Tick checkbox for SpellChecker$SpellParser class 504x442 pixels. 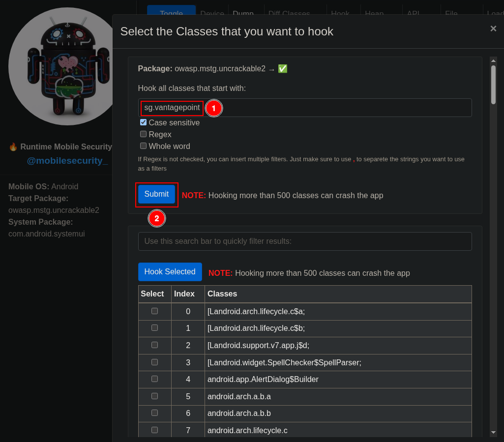point(154,362)
